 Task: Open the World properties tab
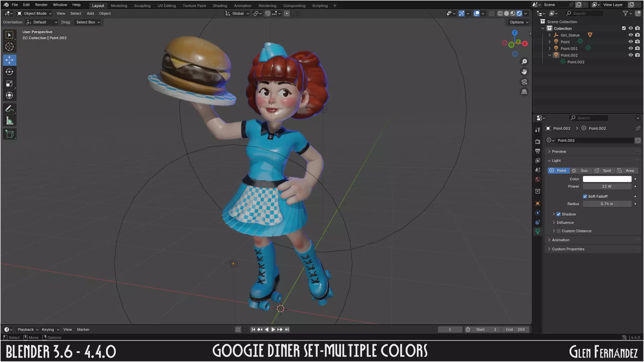click(538, 179)
